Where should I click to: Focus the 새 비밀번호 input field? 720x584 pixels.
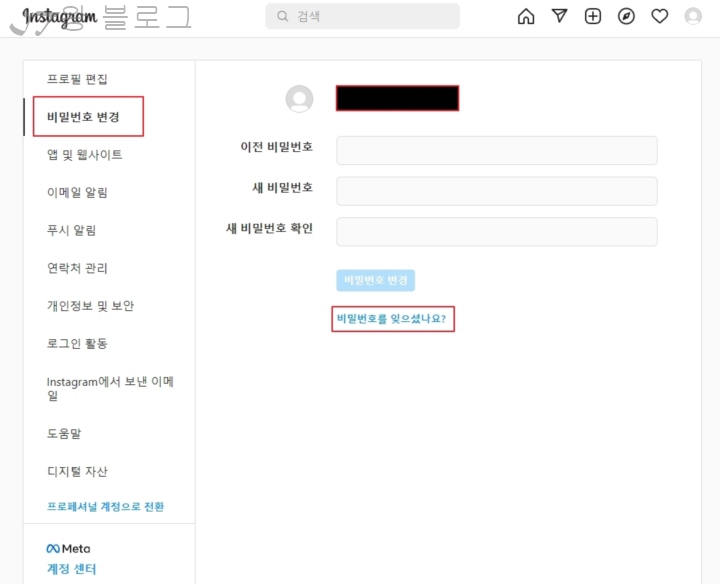tap(497, 191)
